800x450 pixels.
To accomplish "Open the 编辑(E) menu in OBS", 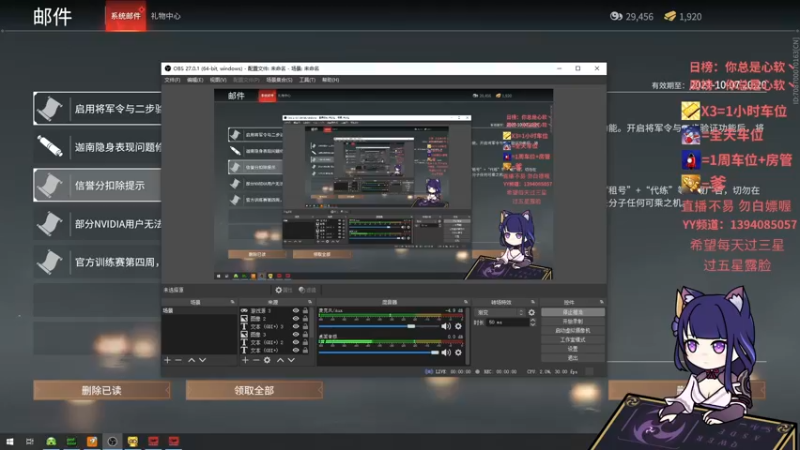I will click(x=195, y=80).
